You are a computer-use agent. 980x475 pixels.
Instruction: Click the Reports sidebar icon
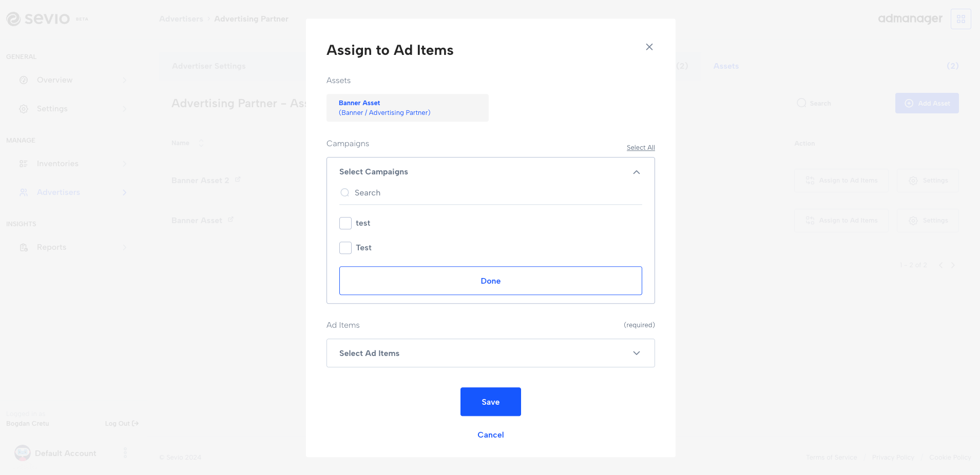24,247
